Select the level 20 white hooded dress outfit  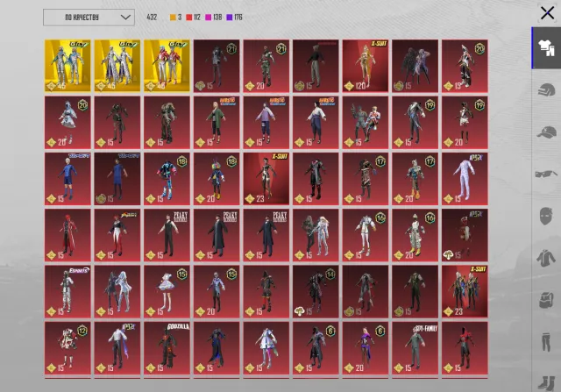pyautogui.click(x=67, y=123)
